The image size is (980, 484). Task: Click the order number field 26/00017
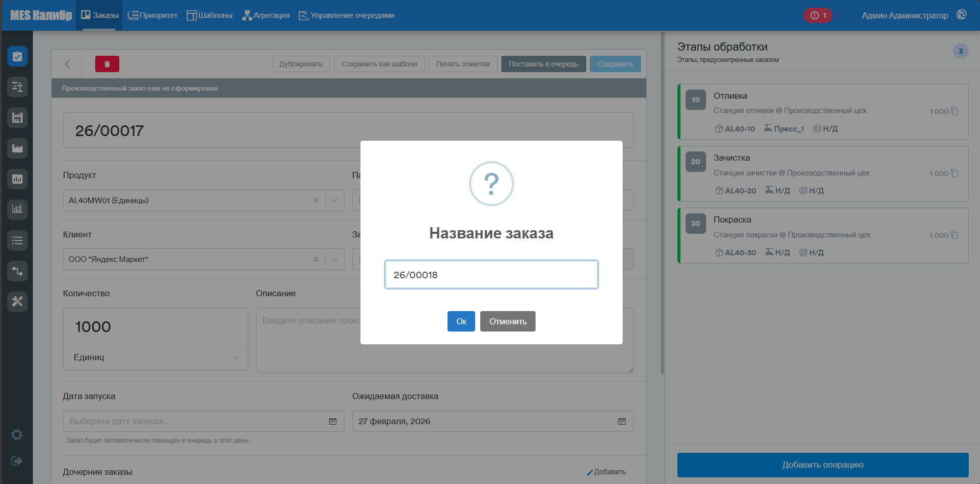point(348,130)
